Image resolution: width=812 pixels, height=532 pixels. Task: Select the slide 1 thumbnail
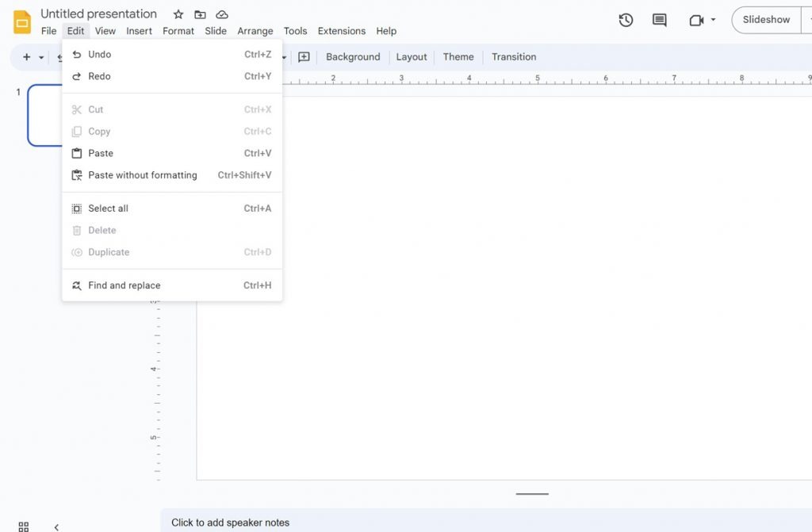click(x=45, y=116)
